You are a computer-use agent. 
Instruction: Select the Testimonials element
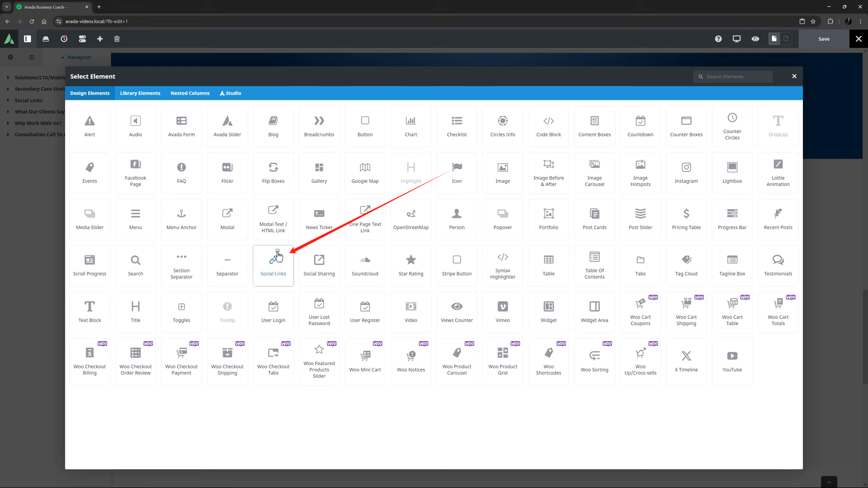778,265
